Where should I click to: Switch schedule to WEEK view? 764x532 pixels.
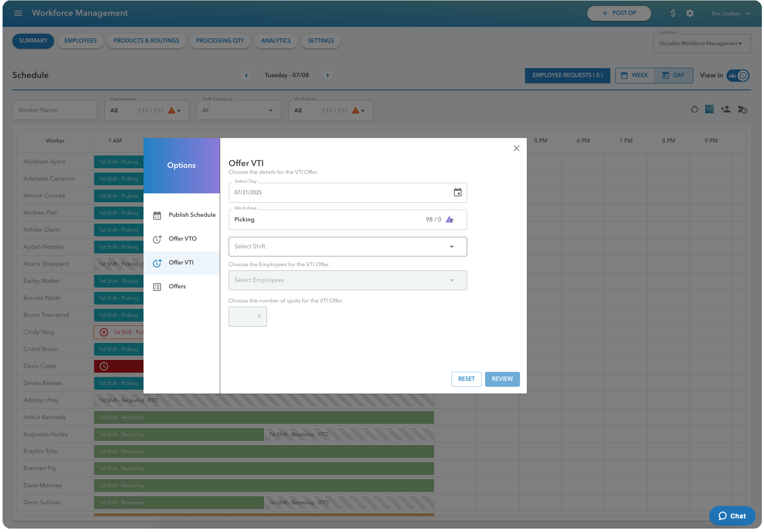634,75
